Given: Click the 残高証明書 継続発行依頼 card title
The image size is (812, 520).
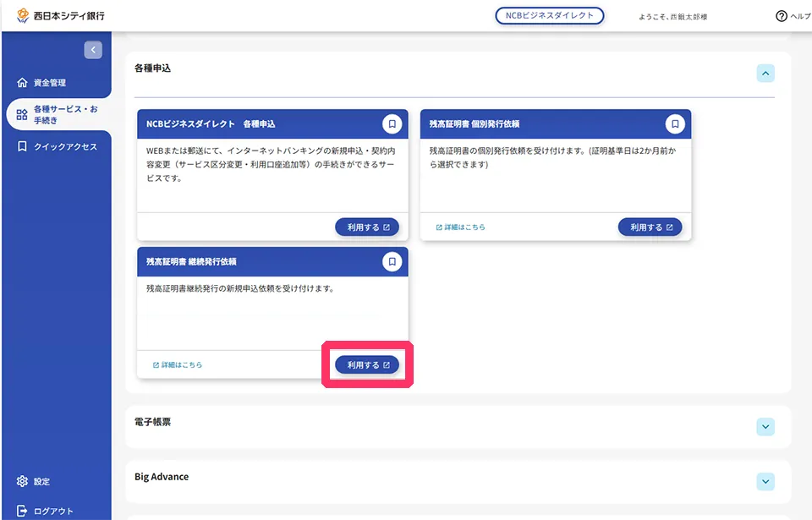Looking at the screenshot, I should pyautogui.click(x=191, y=261).
